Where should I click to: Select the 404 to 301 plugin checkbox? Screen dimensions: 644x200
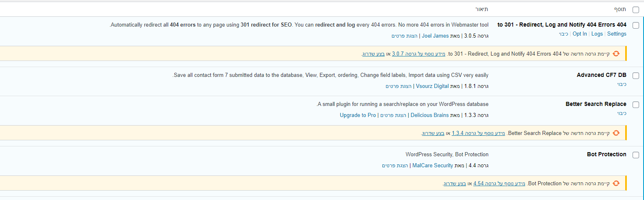pos(635,25)
